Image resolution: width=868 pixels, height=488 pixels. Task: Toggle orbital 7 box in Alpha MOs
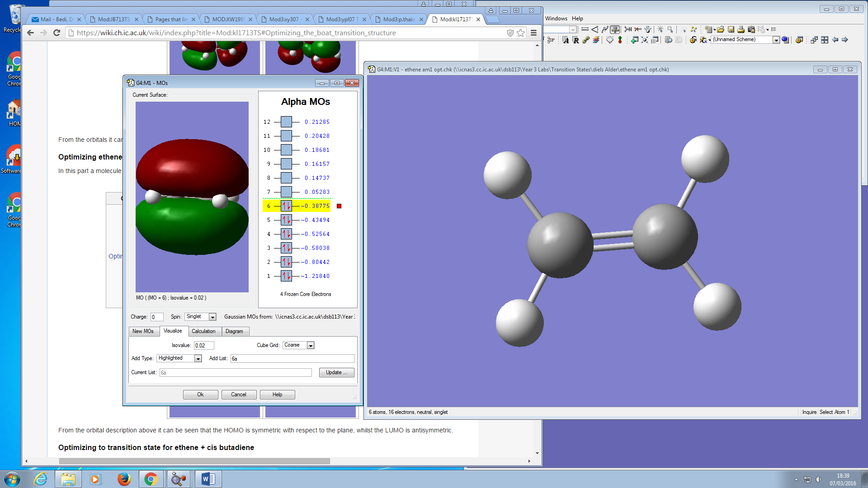click(x=286, y=192)
